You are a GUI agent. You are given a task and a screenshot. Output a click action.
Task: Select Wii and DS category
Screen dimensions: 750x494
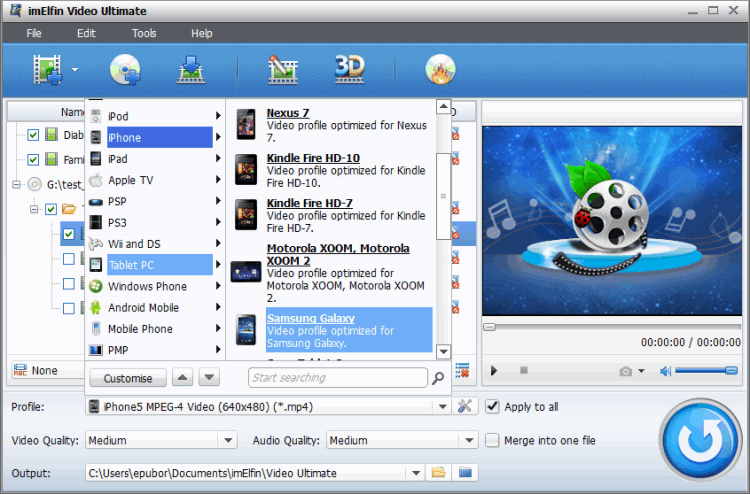[x=155, y=244]
